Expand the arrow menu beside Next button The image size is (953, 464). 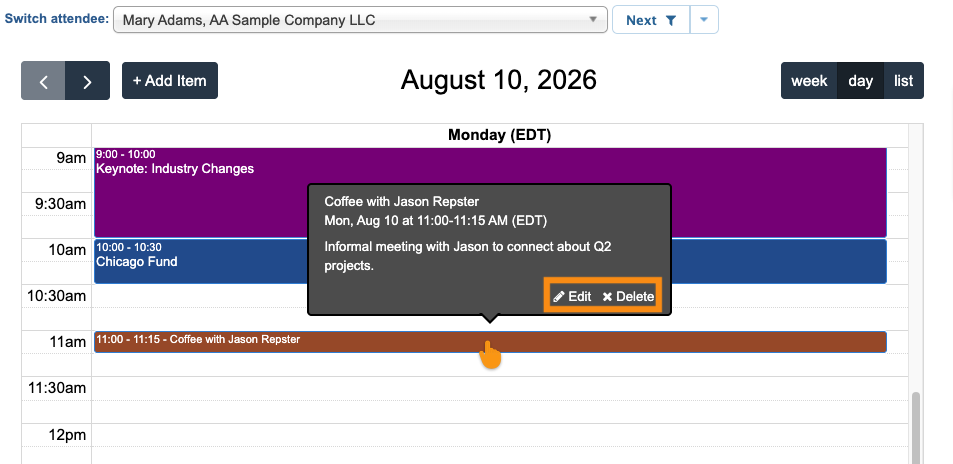(704, 19)
